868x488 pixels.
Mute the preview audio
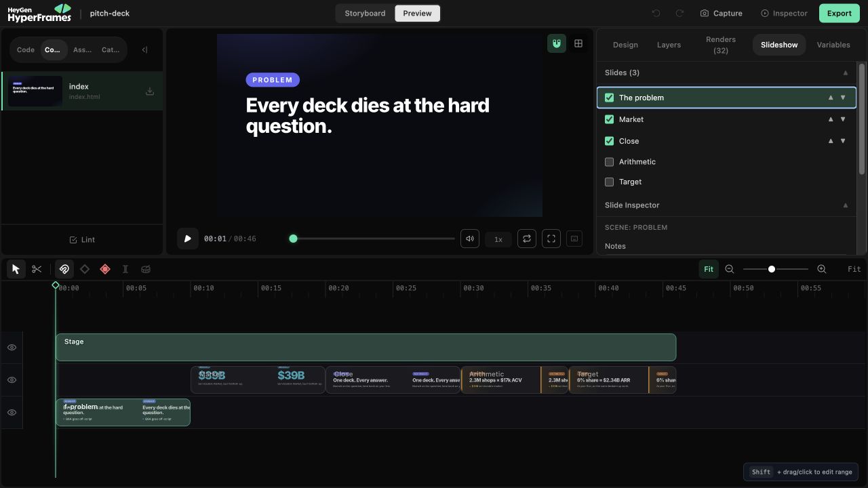470,239
